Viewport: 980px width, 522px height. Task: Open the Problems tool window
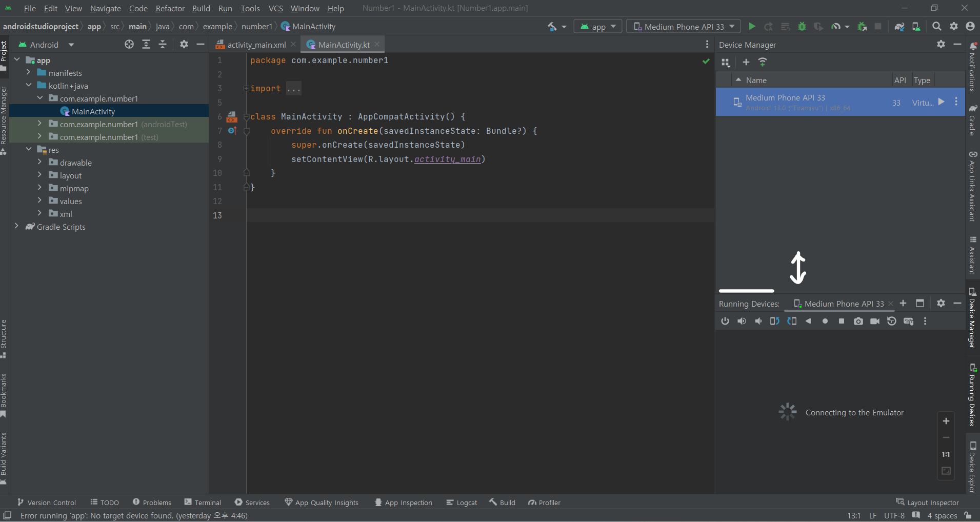152,503
